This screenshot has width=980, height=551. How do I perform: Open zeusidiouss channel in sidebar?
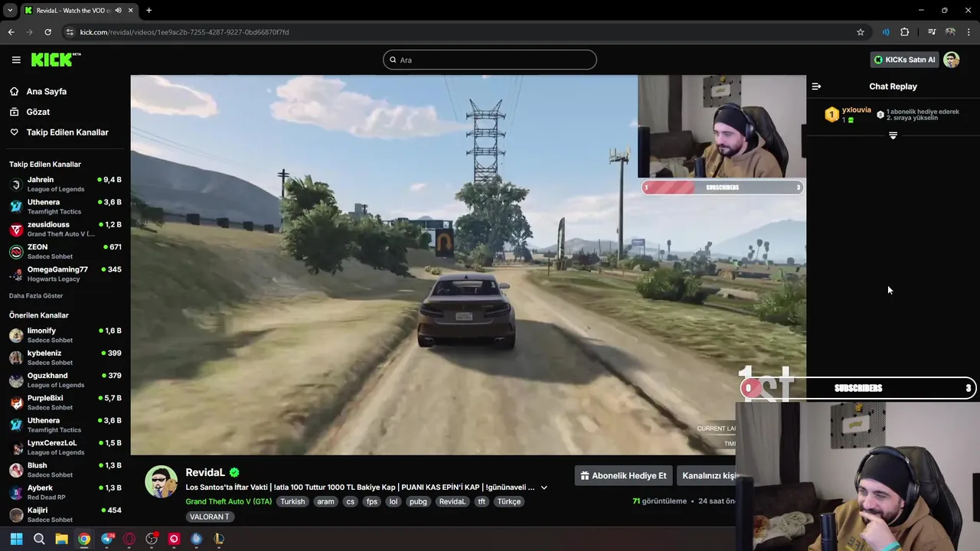[65, 229]
